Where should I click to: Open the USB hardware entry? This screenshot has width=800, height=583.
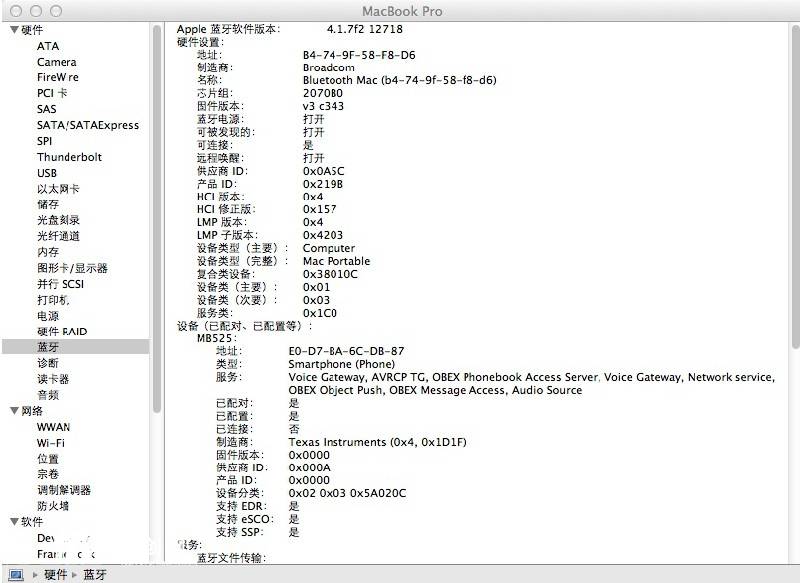pos(47,173)
